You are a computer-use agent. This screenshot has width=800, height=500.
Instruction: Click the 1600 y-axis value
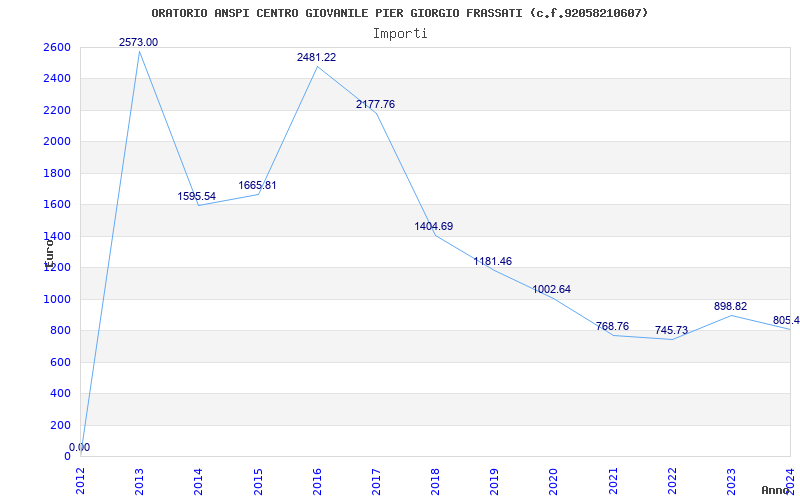coord(57,205)
